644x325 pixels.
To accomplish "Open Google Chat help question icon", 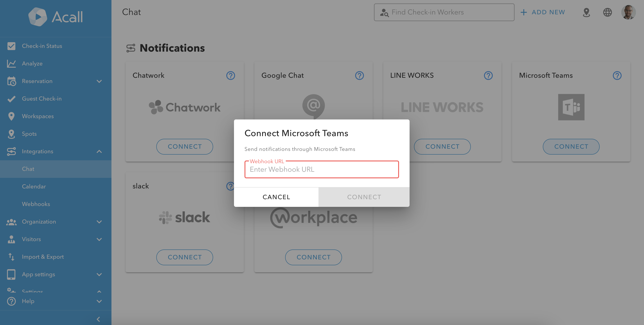I will coord(359,76).
